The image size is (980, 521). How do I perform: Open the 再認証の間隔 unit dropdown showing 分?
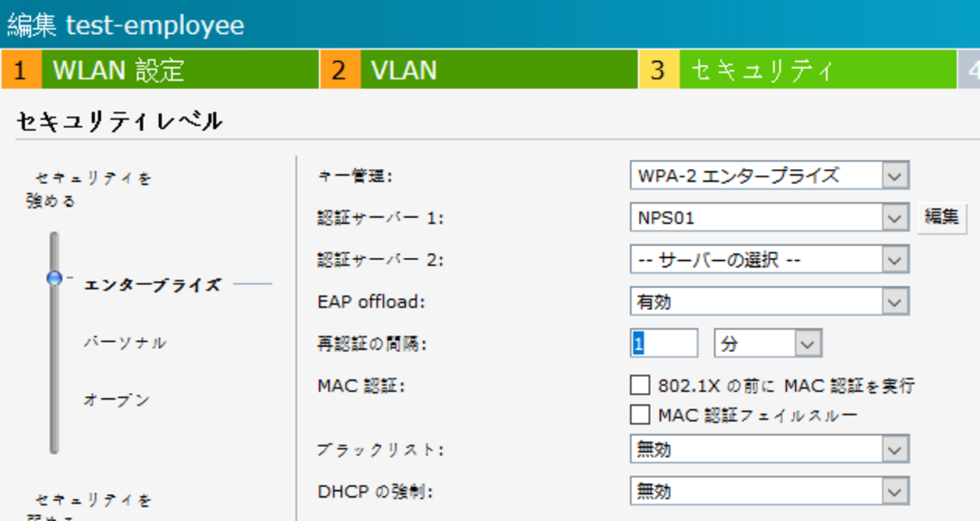coord(768,344)
